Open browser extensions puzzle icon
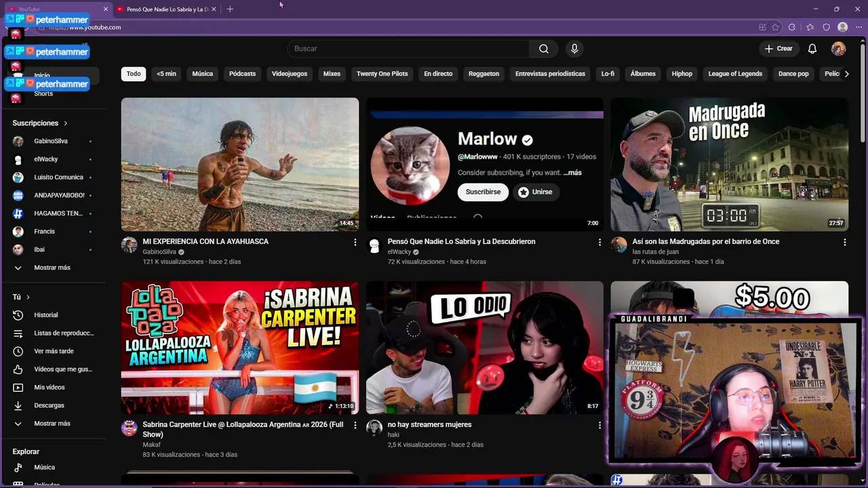This screenshot has width=868, height=488. click(792, 27)
